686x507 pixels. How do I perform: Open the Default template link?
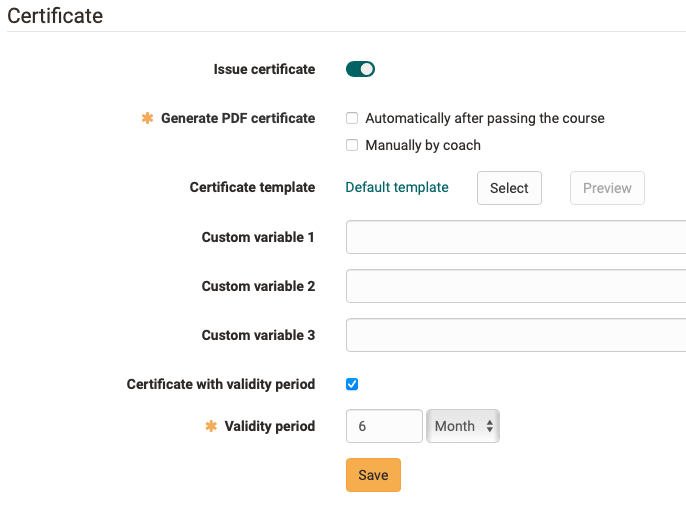tap(397, 187)
